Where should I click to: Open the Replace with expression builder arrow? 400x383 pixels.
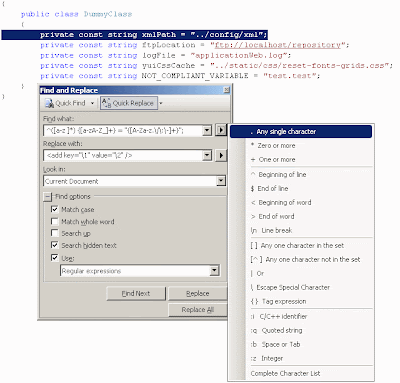pos(221,155)
